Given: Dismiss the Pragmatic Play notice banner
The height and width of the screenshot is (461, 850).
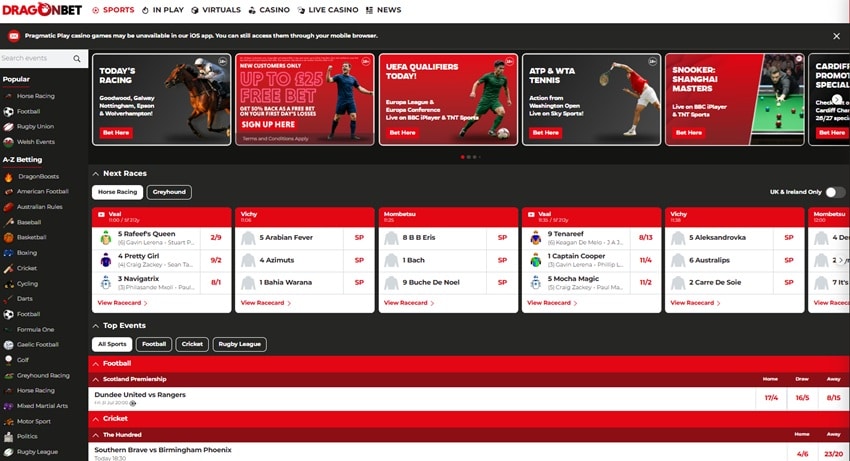Looking at the screenshot, I should (836, 36).
